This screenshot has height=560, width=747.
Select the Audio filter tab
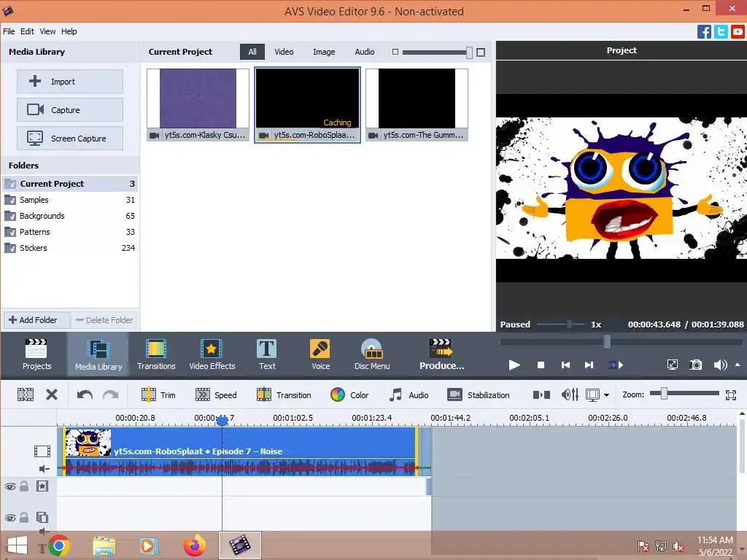pyautogui.click(x=365, y=52)
